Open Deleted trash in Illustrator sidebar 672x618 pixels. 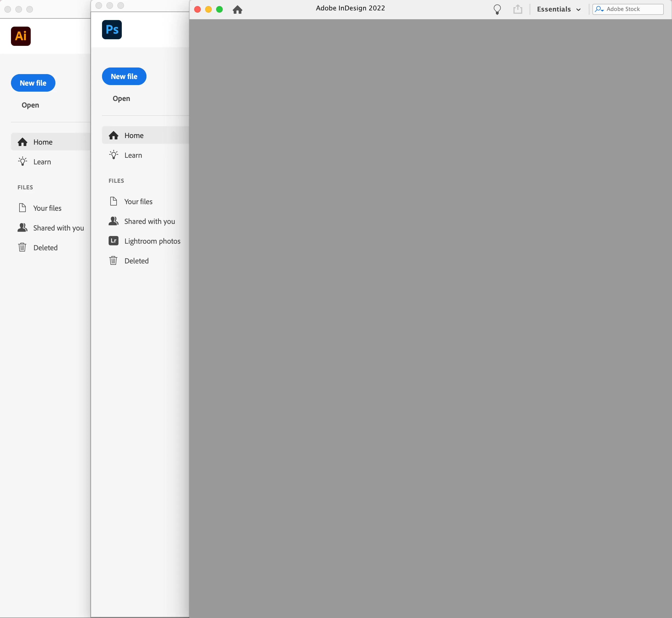point(46,248)
